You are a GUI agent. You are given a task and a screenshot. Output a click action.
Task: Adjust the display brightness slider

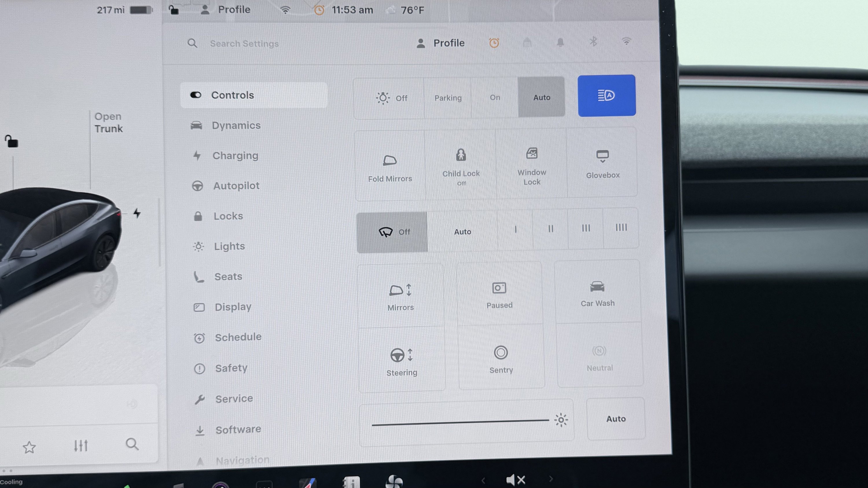[x=460, y=422]
